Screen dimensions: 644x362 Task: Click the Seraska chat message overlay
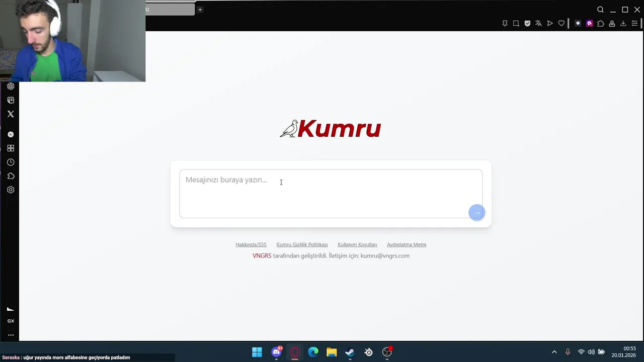pos(66,357)
